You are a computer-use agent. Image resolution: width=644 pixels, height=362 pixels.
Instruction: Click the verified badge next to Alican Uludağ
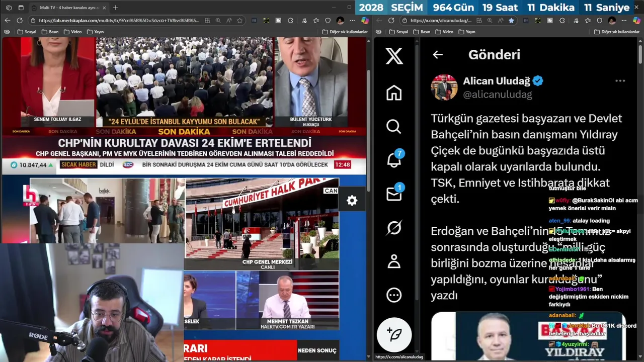(538, 81)
